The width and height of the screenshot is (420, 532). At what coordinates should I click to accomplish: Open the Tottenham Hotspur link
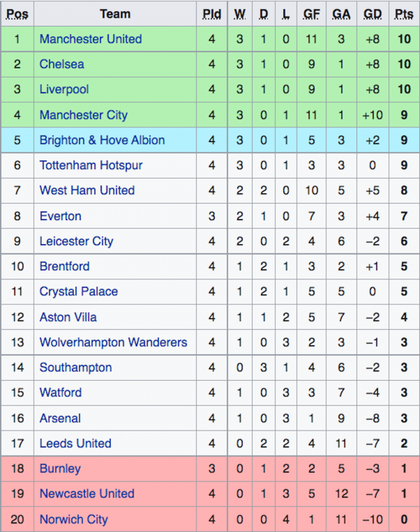tap(91, 165)
